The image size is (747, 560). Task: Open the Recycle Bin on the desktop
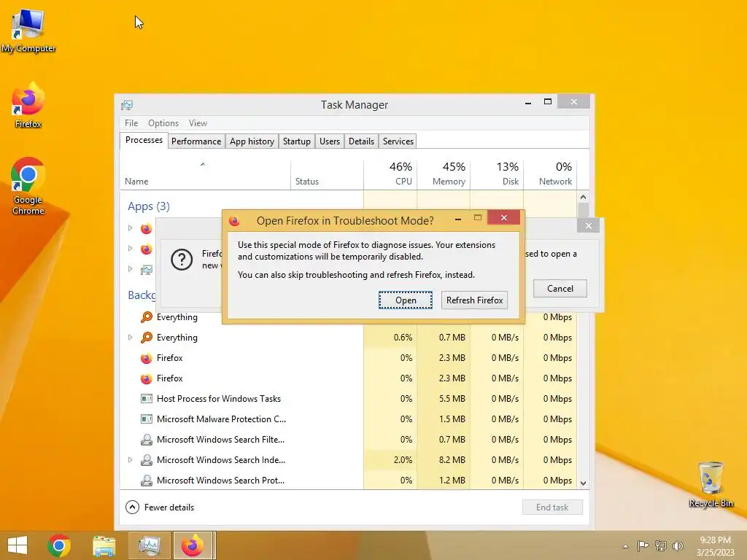click(x=711, y=484)
